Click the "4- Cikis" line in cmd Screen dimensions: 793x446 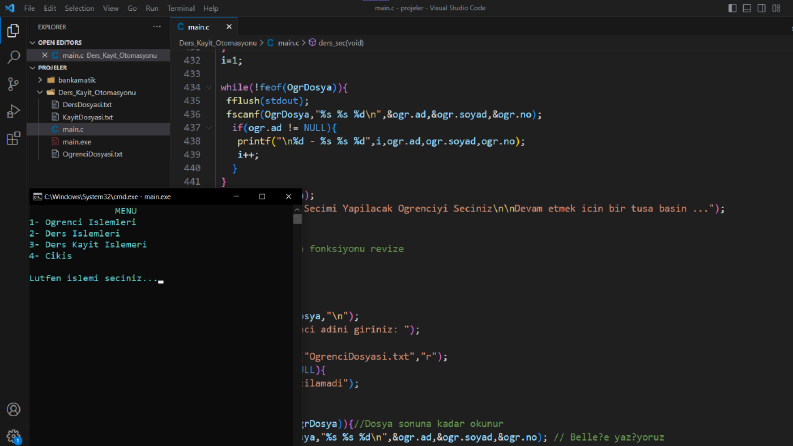click(x=51, y=256)
